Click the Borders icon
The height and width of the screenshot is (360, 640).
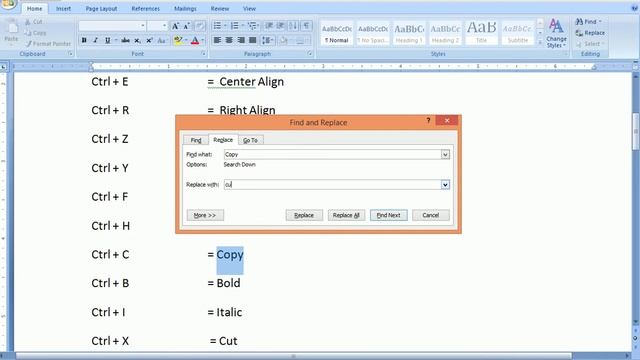[x=300, y=40]
